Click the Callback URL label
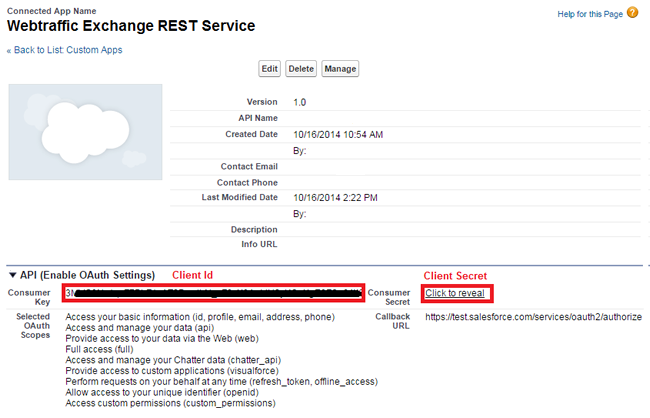The width and height of the screenshot is (650, 418). [x=393, y=321]
